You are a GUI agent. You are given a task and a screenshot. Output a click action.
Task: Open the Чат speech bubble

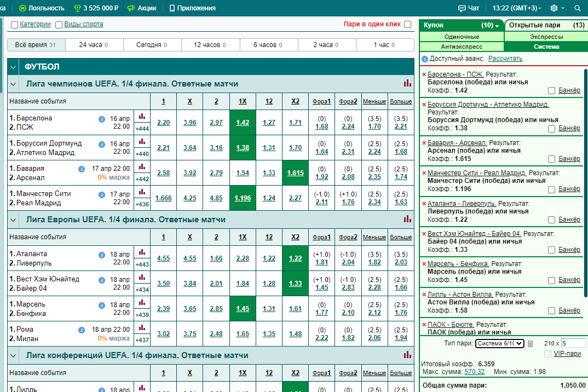[469, 8]
